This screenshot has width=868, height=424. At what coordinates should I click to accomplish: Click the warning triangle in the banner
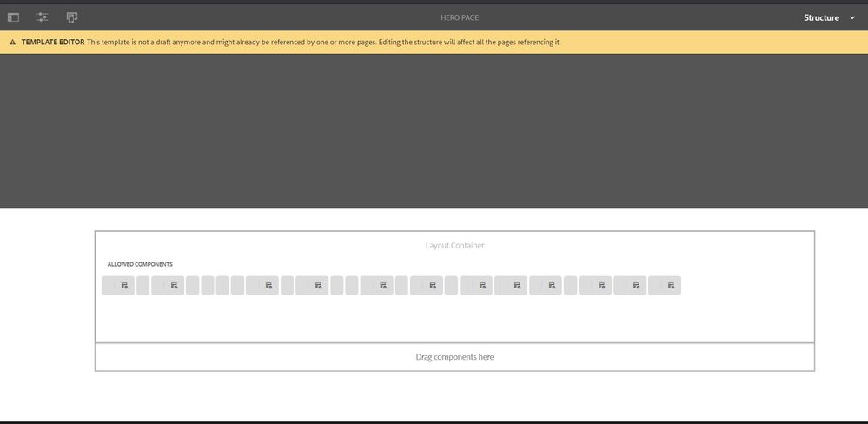coord(12,42)
